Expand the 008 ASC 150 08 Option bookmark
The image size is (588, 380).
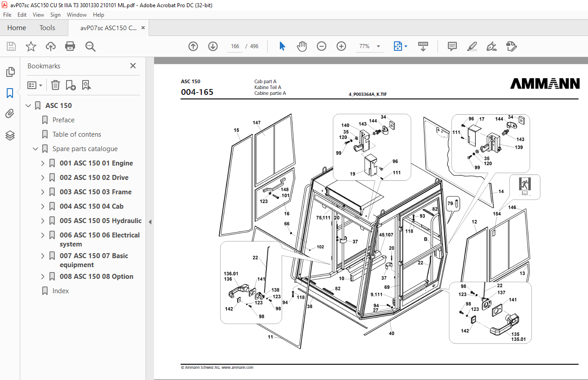point(43,277)
